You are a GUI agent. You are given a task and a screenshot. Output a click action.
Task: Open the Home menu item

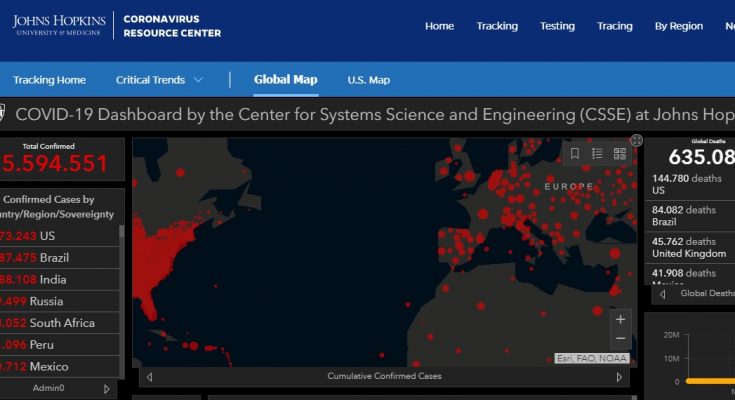tap(439, 26)
